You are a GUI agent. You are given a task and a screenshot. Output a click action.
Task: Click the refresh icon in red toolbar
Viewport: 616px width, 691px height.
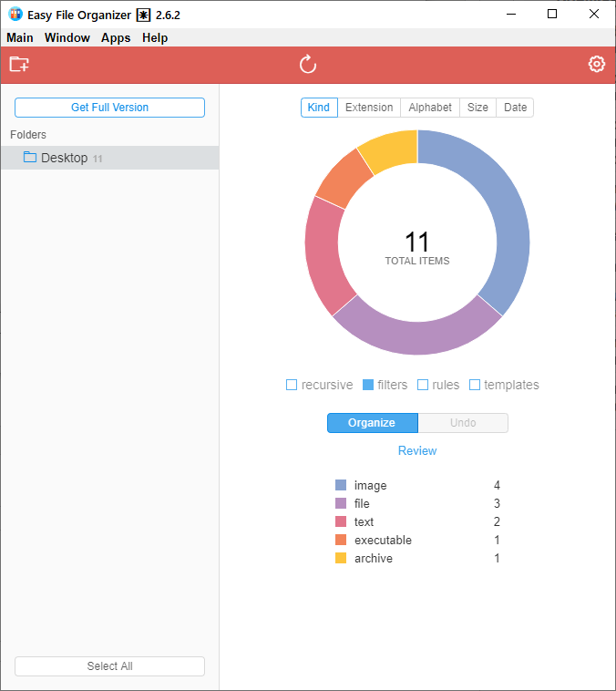point(308,65)
